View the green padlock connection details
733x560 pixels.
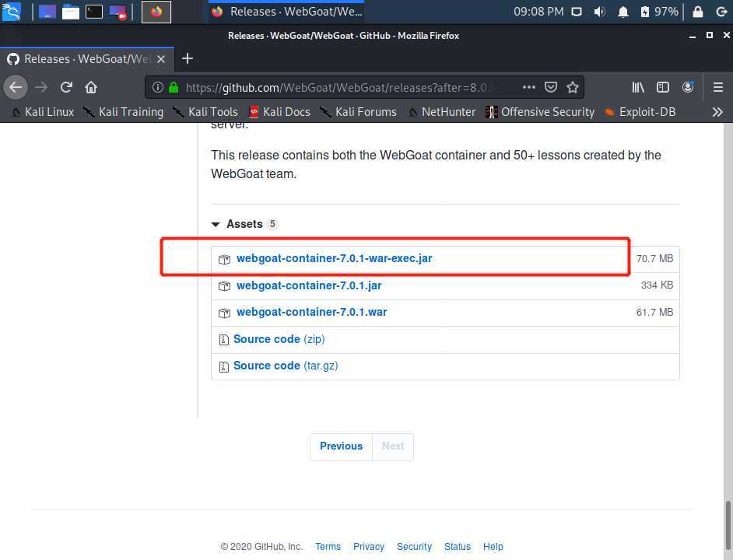[x=174, y=87]
